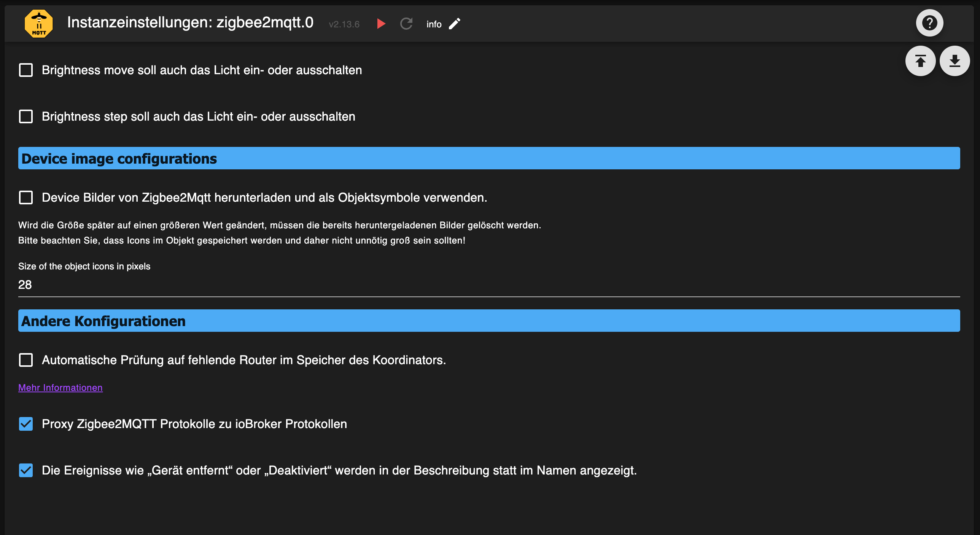Screen dimensions: 980x535
Task: Click the v2.13.6 version label
Action: point(344,24)
